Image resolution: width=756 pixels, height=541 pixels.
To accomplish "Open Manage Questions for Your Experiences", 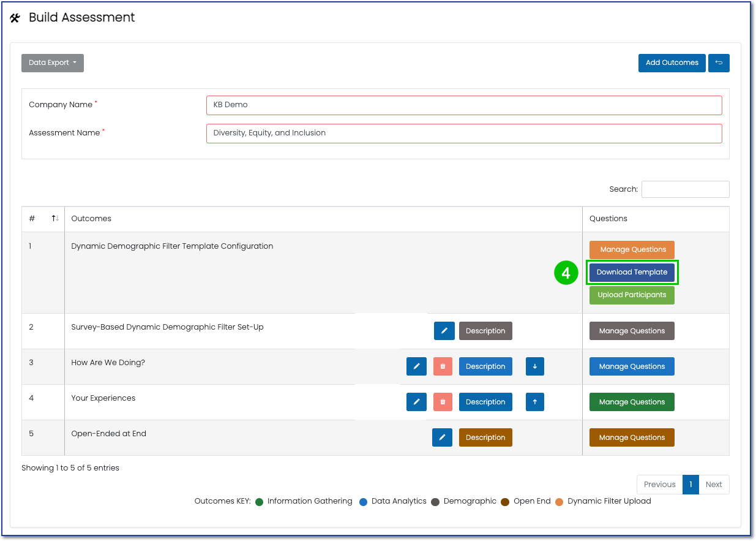I will (632, 402).
